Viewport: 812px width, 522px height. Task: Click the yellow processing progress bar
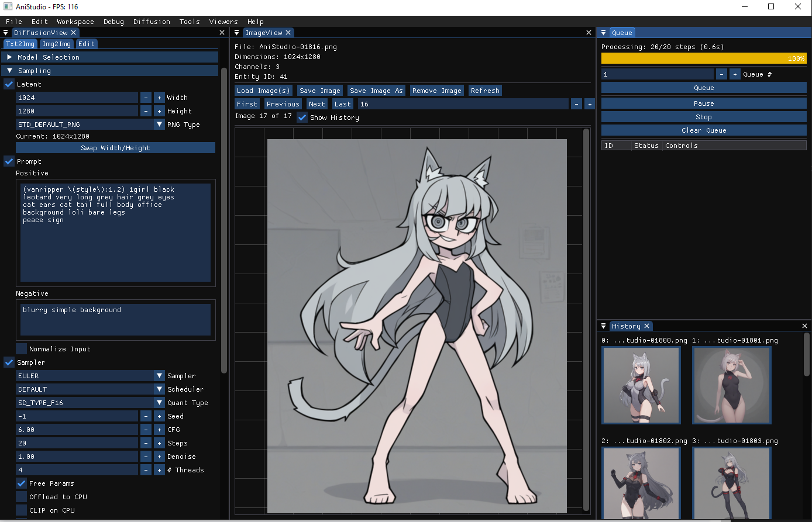[704, 58]
